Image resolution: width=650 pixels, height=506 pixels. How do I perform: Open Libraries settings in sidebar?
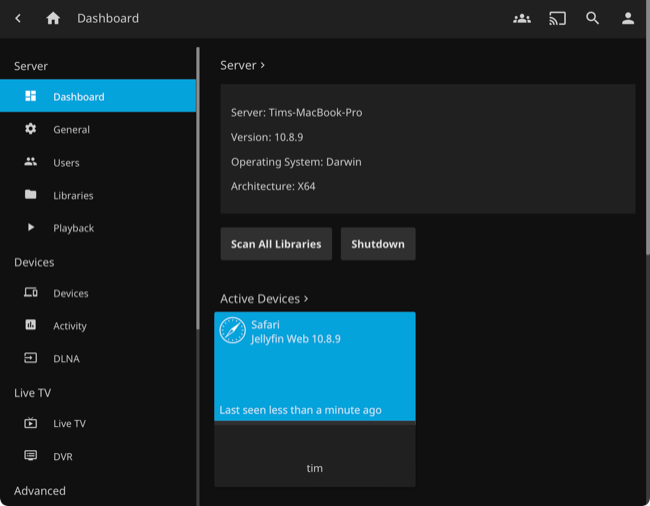[73, 195]
